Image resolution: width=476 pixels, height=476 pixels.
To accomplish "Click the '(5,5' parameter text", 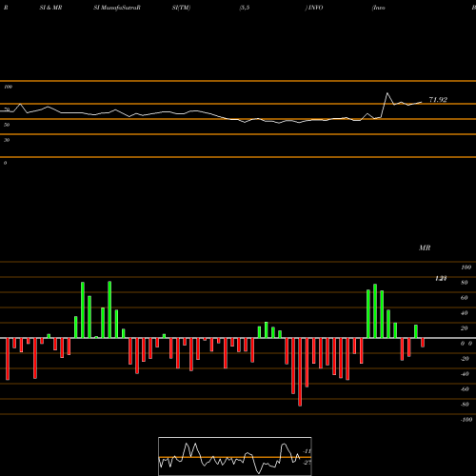I will coord(245,8).
